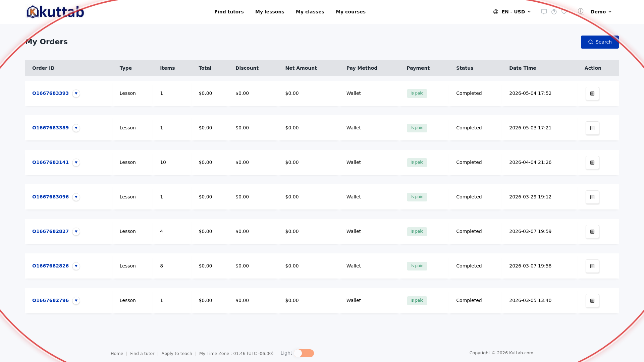This screenshot has width=644, height=362.
Task: Click the globe language icon
Action: pos(496,12)
